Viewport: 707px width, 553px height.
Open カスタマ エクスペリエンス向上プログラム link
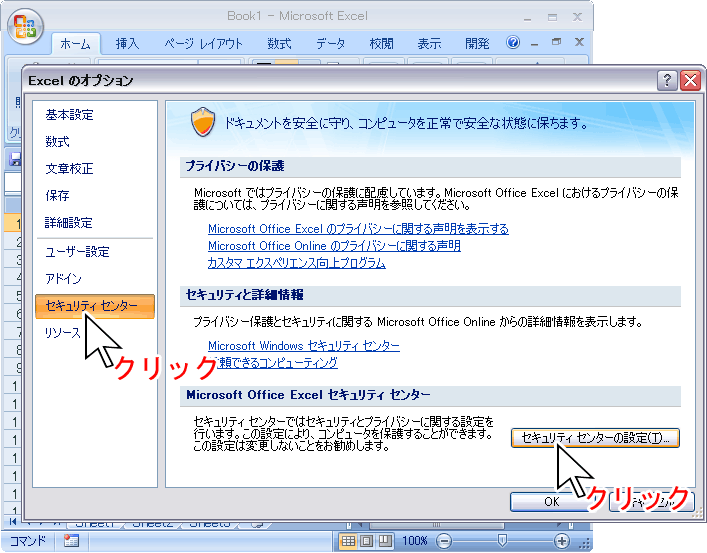tap(297, 263)
